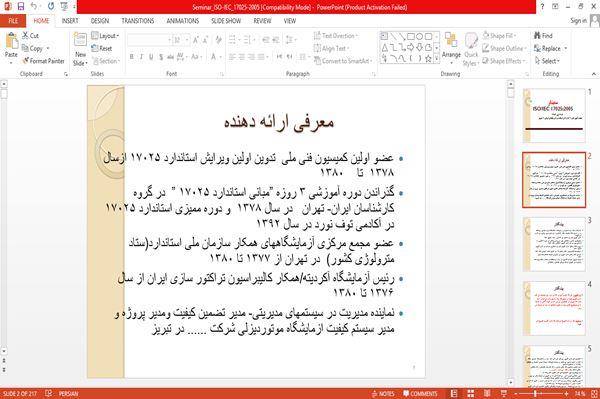This screenshot has width=600, height=399.
Task: Open the font name combo box
Action: [149, 40]
